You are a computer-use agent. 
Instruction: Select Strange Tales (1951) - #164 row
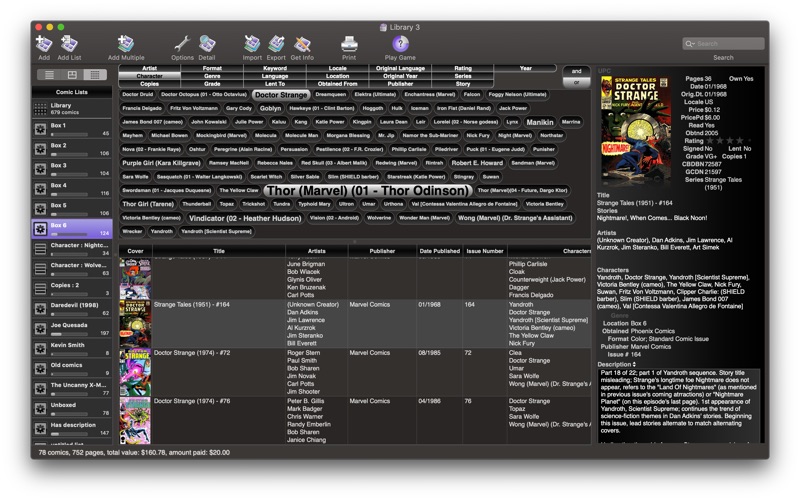[355, 324]
